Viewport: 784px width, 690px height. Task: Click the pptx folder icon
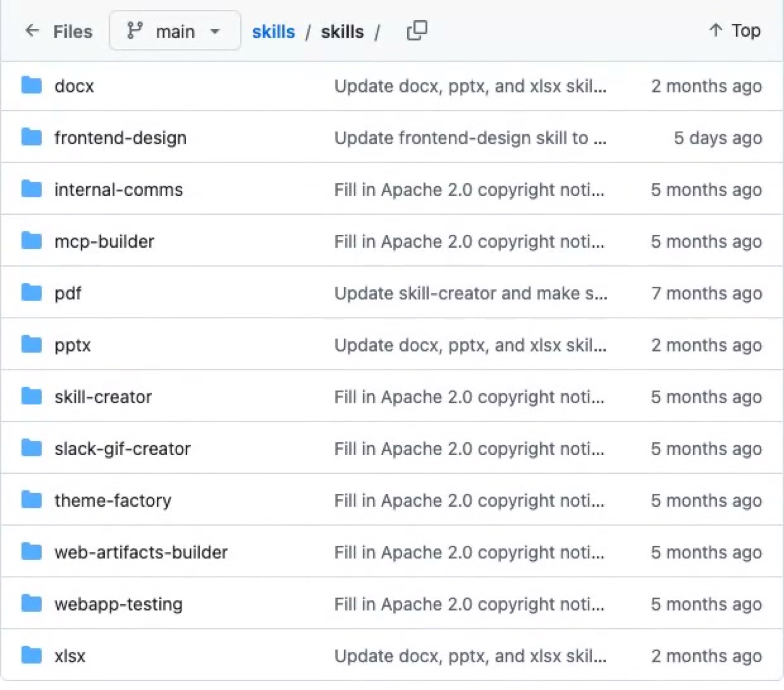click(x=31, y=345)
